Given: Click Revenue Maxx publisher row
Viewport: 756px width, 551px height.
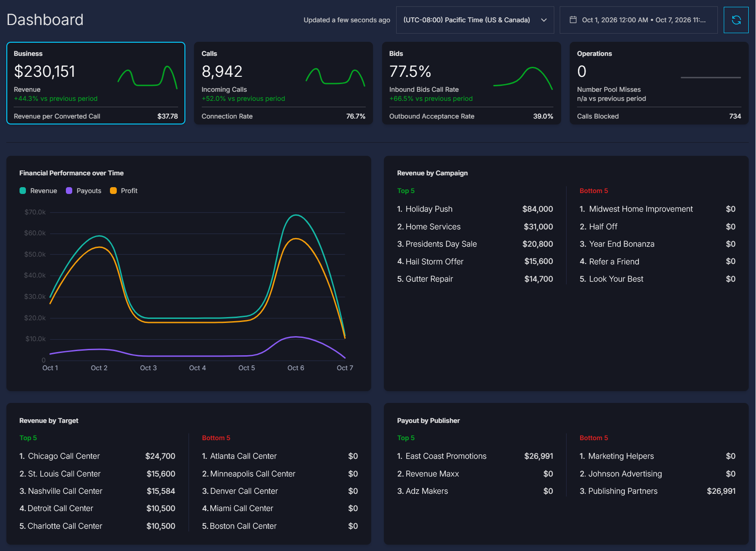Looking at the screenshot, I should pyautogui.click(x=475, y=474).
